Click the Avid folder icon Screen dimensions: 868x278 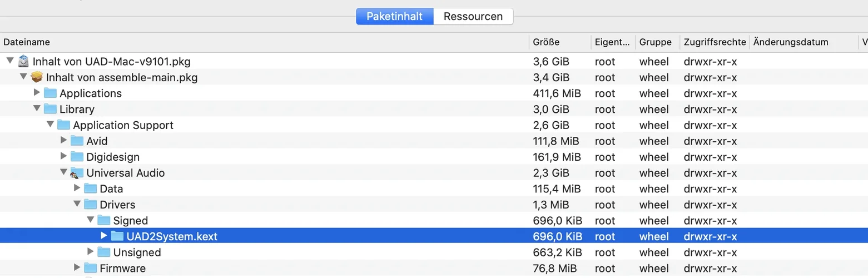(x=77, y=141)
